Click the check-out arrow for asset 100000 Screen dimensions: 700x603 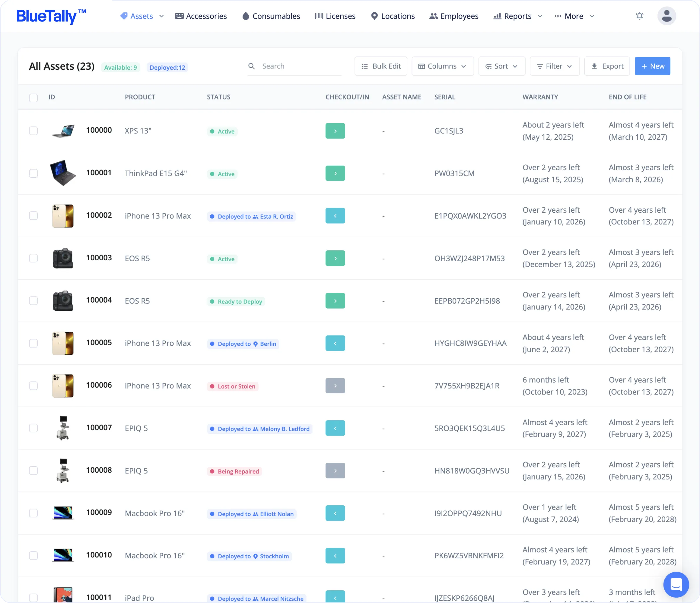(x=335, y=131)
